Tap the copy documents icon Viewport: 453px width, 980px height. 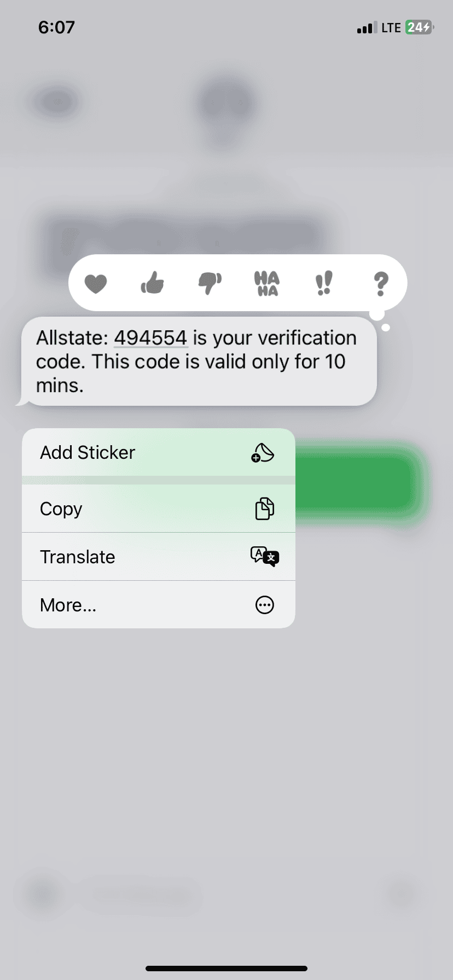click(x=265, y=509)
